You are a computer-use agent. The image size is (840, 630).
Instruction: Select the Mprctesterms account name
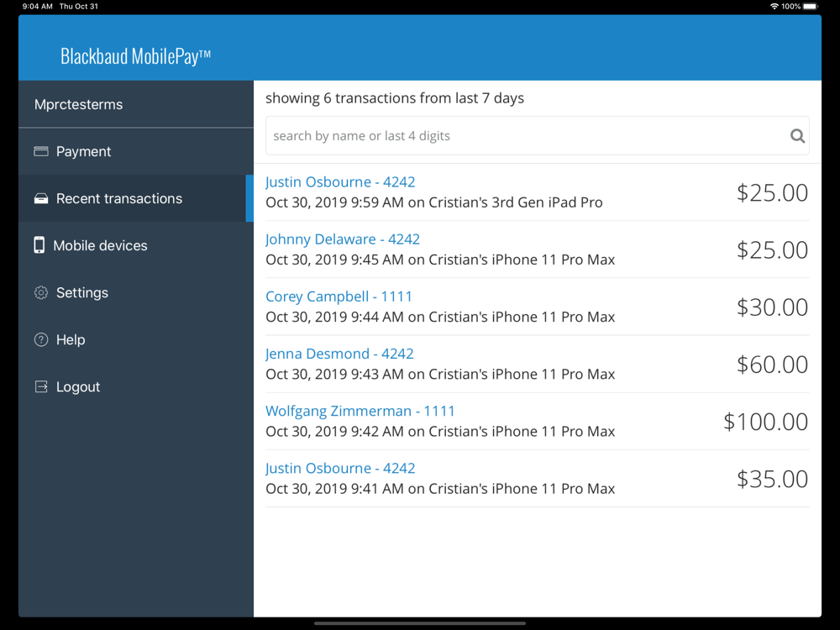point(79,104)
